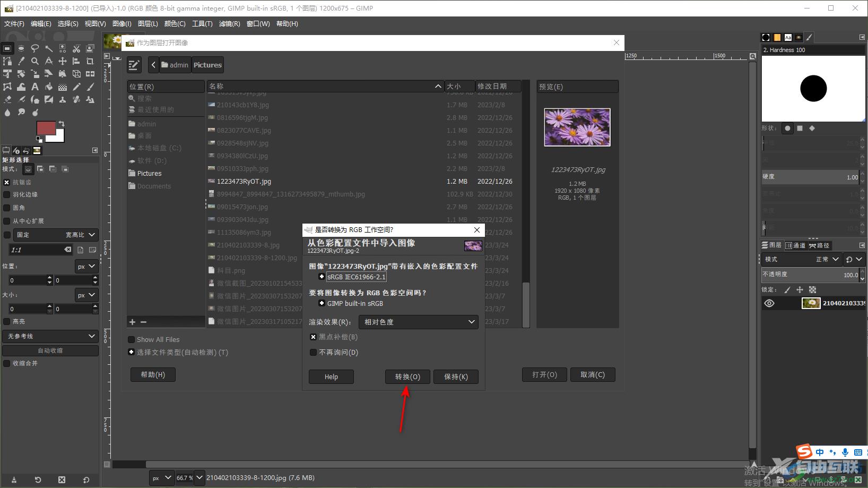
Task: Click the lock alpha channel checkerboard icon
Action: (812, 290)
